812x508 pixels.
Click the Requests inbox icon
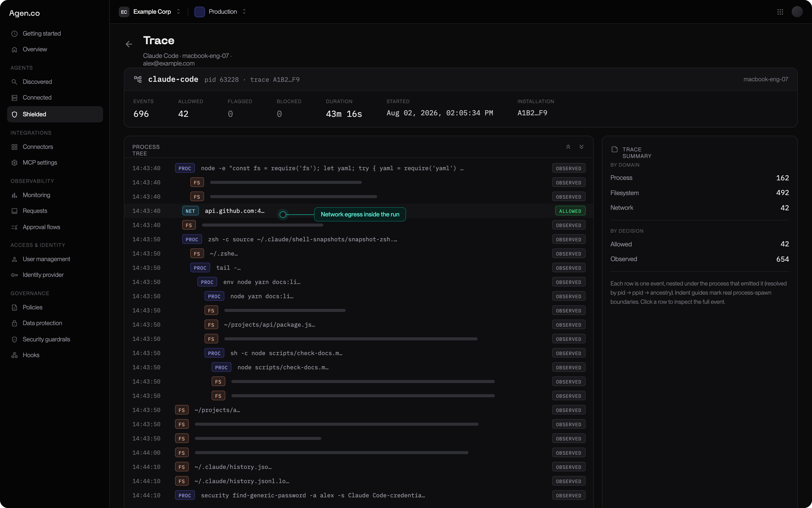click(14, 211)
